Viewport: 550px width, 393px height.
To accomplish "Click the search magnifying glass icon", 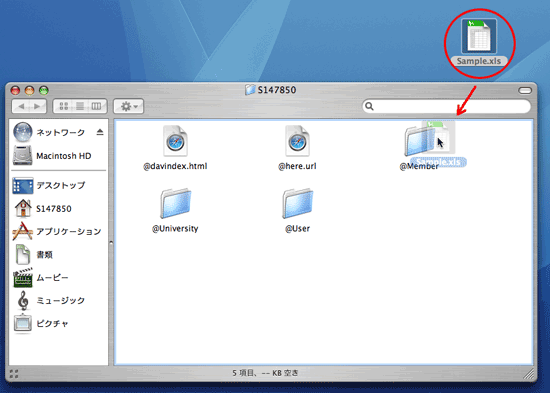I will click(x=369, y=106).
